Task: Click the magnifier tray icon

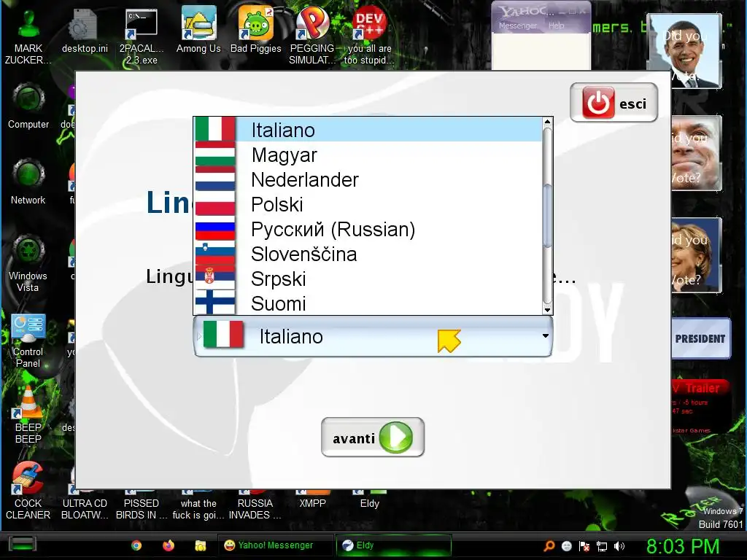Action: tap(549, 545)
